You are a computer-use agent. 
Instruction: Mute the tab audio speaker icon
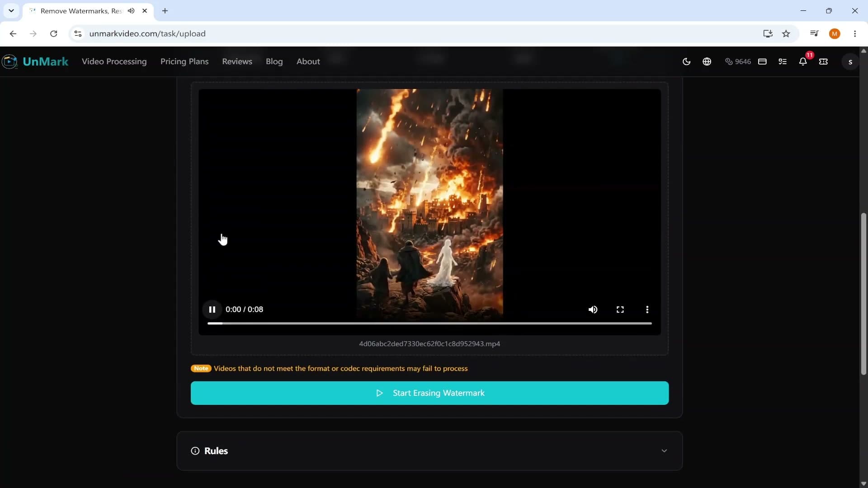coord(131,11)
